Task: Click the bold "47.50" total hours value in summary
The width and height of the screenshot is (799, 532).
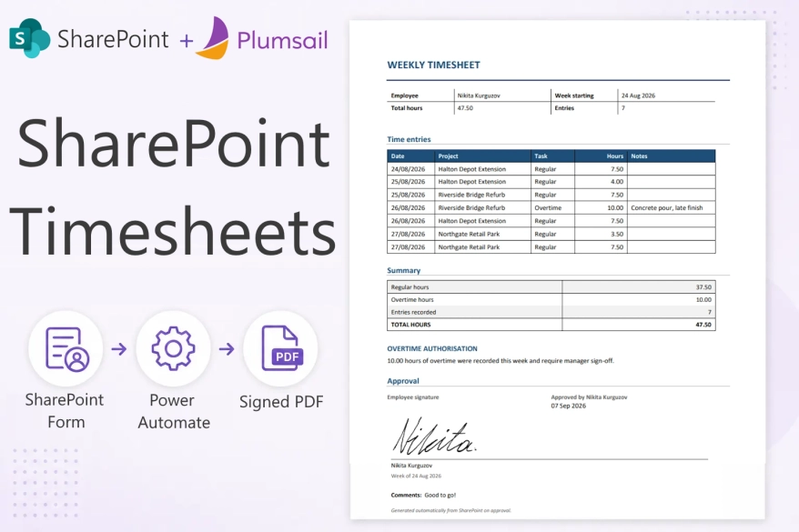Action: tap(703, 325)
